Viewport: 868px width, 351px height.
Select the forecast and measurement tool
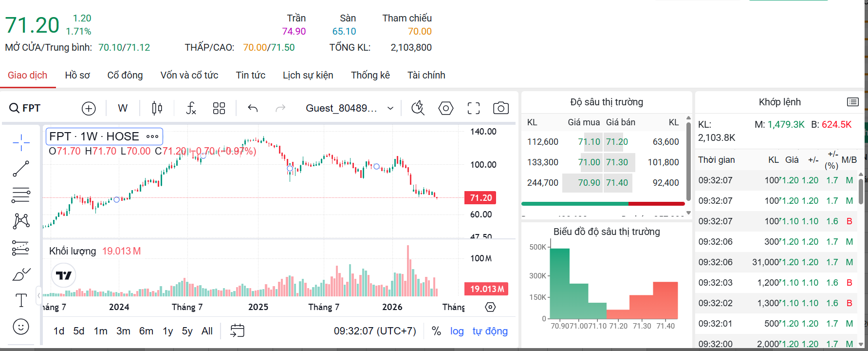coord(21,248)
